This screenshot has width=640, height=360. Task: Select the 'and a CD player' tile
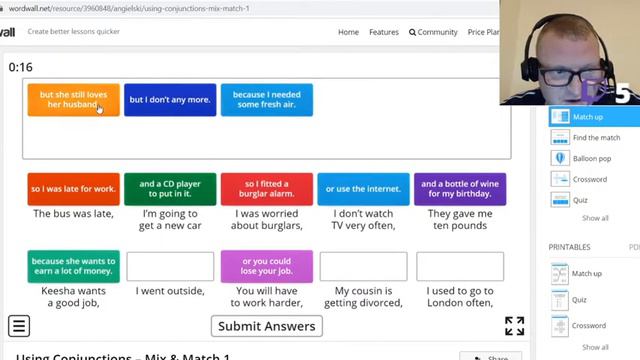click(170, 189)
